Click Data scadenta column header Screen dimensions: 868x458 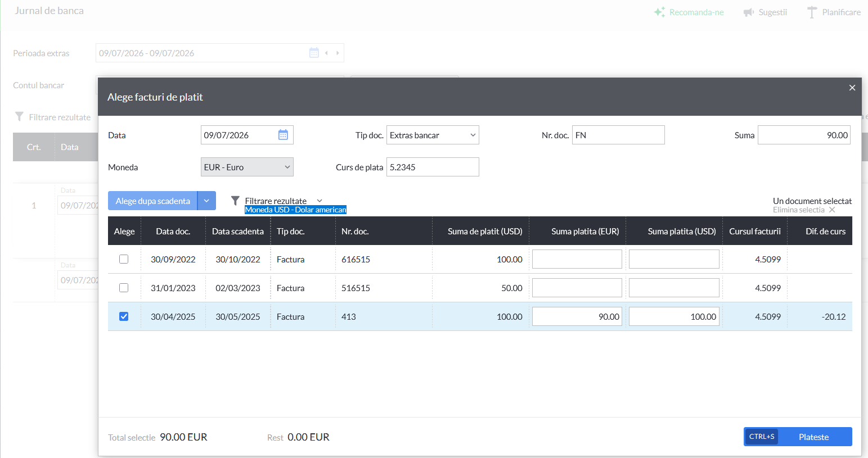click(238, 231)
